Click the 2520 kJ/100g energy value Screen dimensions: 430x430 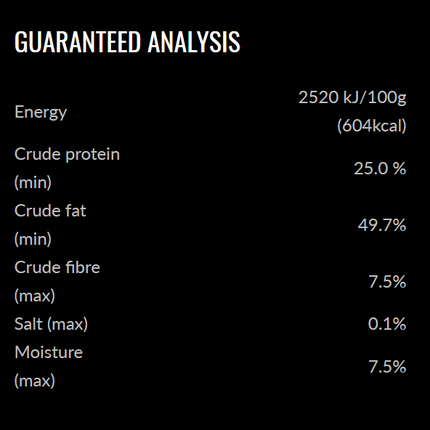coord(352,98)
